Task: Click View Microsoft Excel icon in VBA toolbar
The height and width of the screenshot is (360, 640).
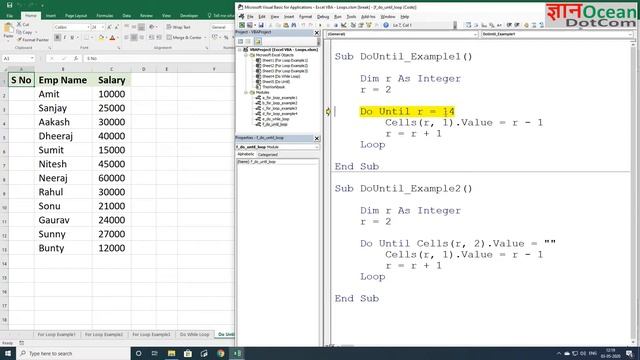Action: click(x=242, y=25)
